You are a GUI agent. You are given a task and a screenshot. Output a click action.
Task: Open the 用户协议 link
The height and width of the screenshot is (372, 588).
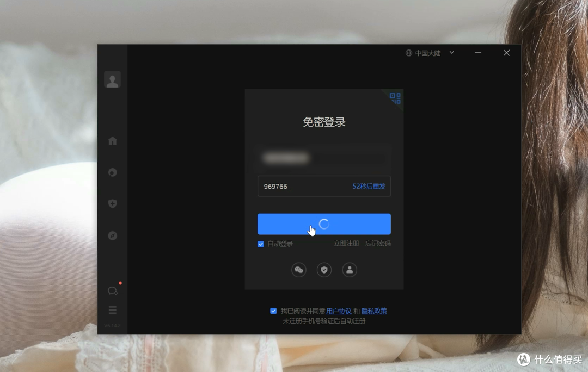(x=339, y=311)
